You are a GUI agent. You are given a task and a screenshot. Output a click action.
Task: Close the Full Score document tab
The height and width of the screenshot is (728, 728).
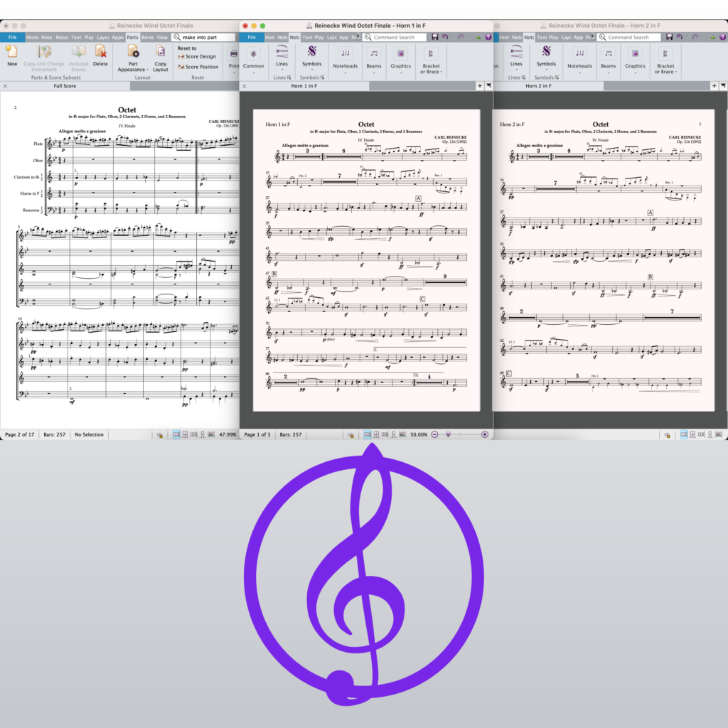5,86
